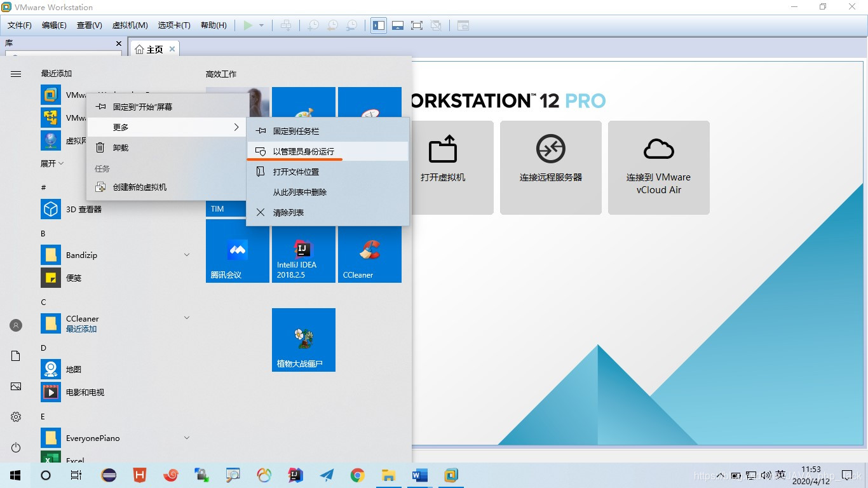The width and height of the screenshot is (868, 488).
Task: Choose 以管理员身份运行 in submenu
Action: (327, 151)
